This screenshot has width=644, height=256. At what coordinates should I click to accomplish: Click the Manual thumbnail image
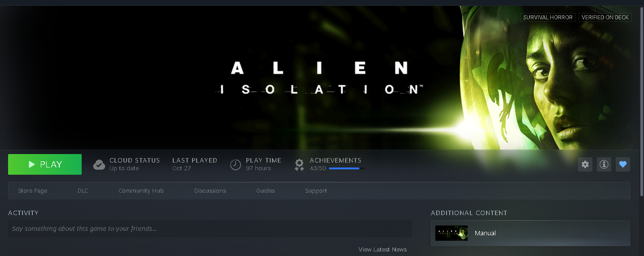click(451, 233)
